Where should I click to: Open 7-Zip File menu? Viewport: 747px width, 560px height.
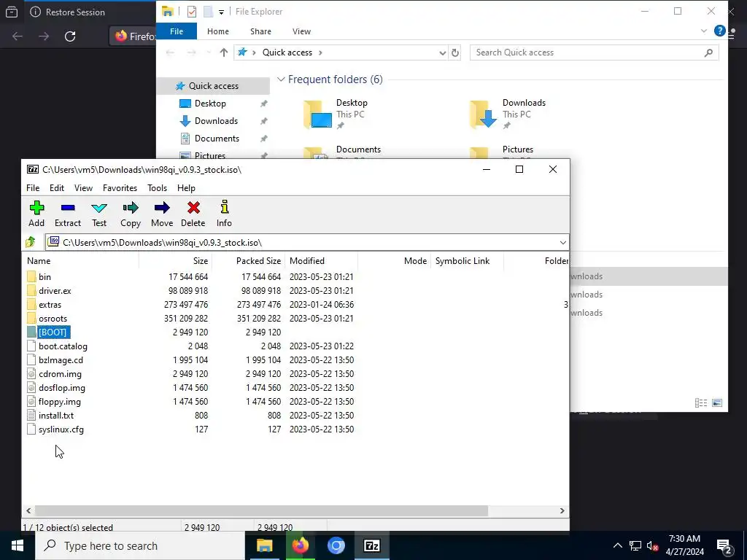[33, 188]
